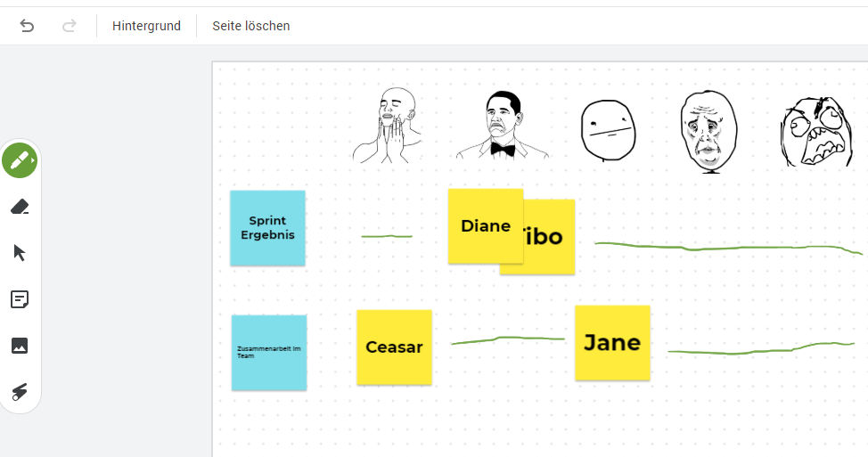Expand pen options via the small arrow on the pen tool
The width and height of the screenshot is (868, 457).
click(33, 160)
